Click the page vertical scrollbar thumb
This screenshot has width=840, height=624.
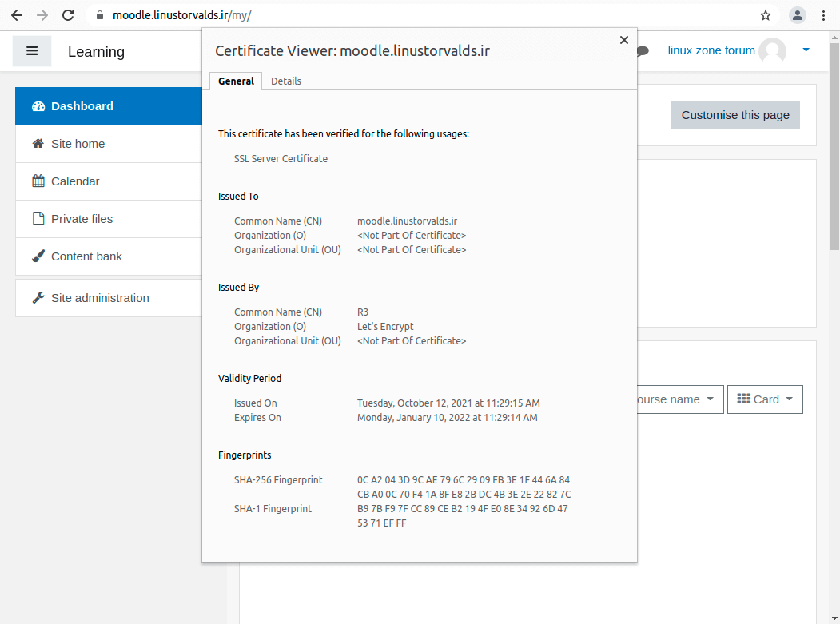point(834,146)
